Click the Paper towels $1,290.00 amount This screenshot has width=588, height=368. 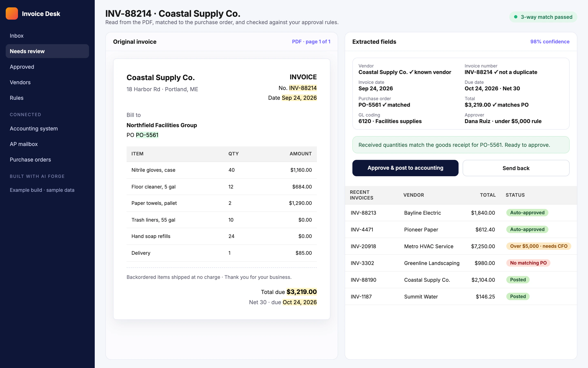[x=300, y=203]
